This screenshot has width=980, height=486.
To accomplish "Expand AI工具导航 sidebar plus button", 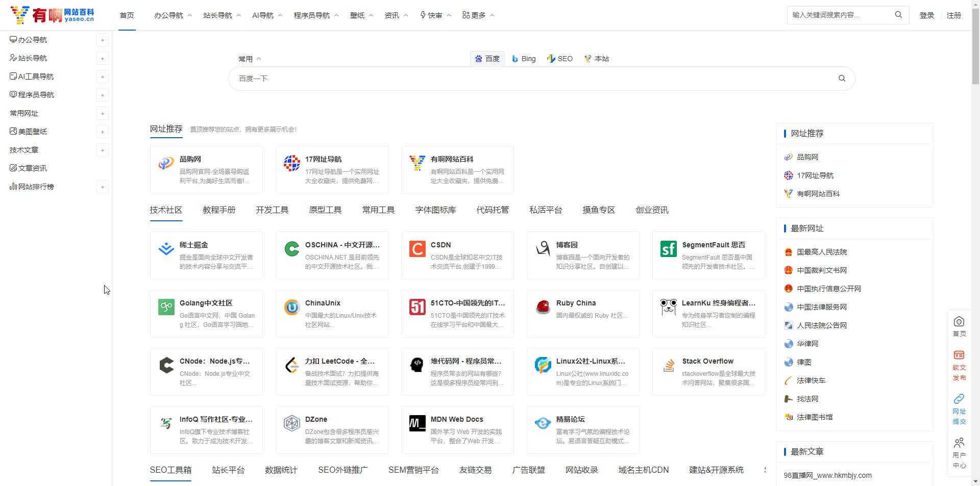I will click(103, 77).
